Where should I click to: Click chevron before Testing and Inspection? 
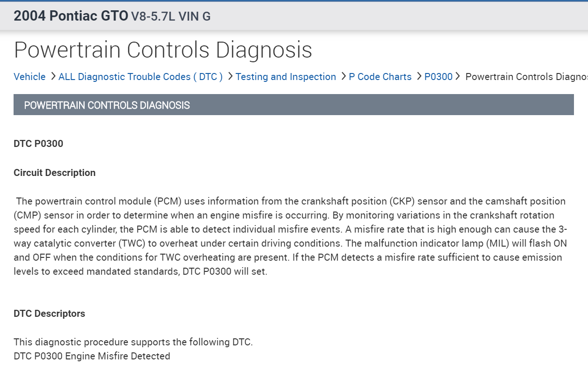[x=230, y=76]
